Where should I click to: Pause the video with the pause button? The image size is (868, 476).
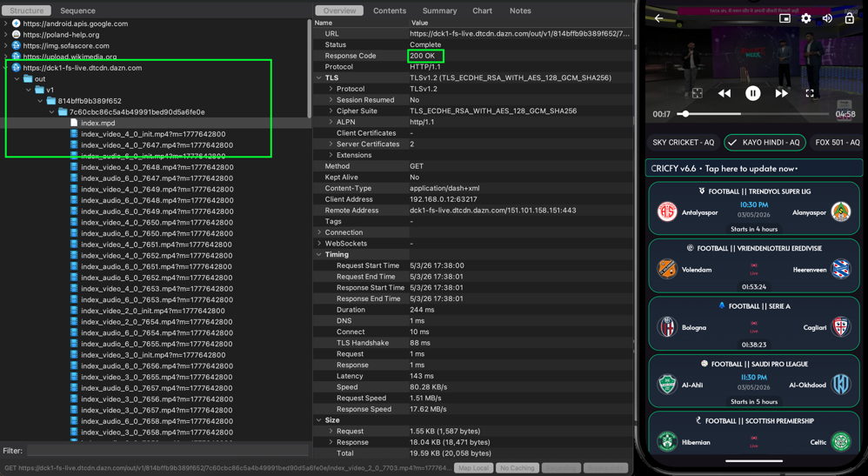[x=752, y=93]
